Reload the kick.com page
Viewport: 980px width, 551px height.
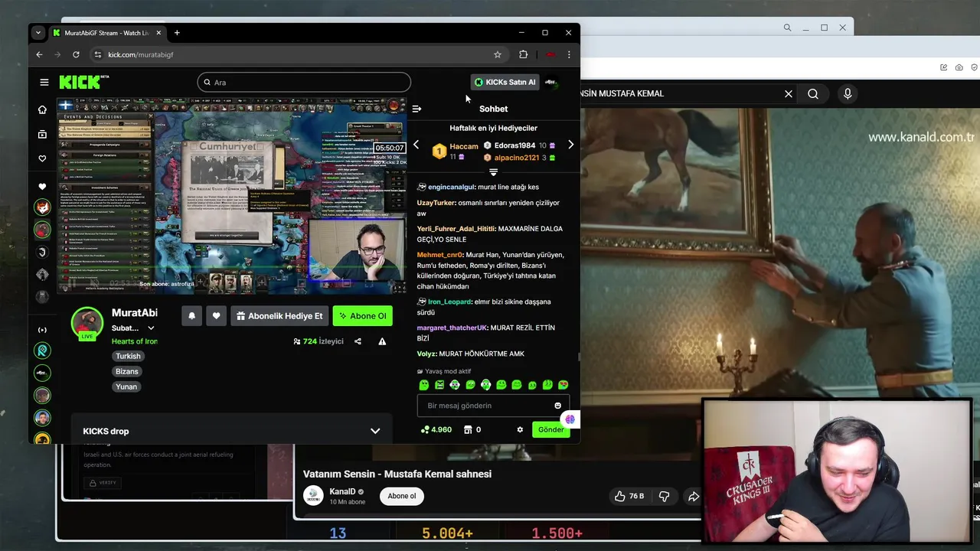[76, 54]
